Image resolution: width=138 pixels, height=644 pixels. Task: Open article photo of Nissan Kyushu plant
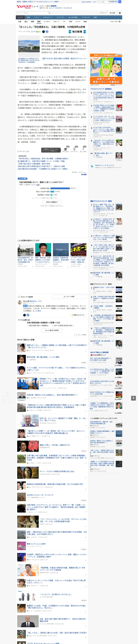coord(29,46)
